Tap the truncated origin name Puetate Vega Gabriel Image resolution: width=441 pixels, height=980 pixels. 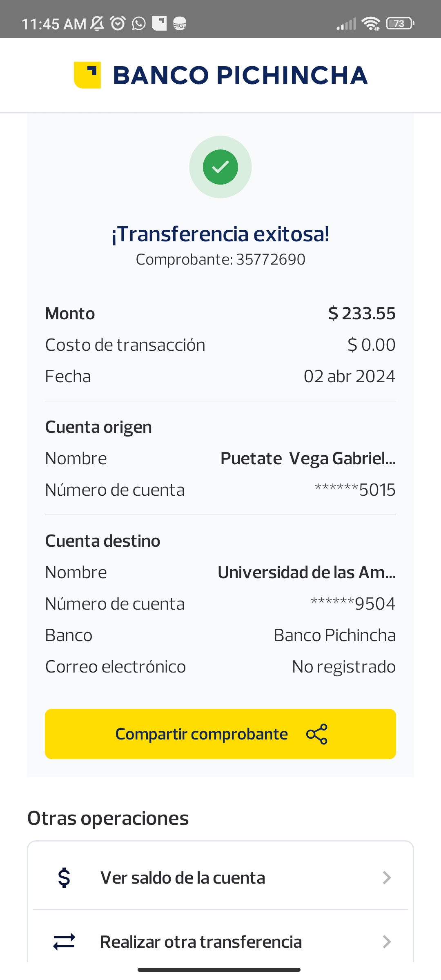[x=308, y=459]
